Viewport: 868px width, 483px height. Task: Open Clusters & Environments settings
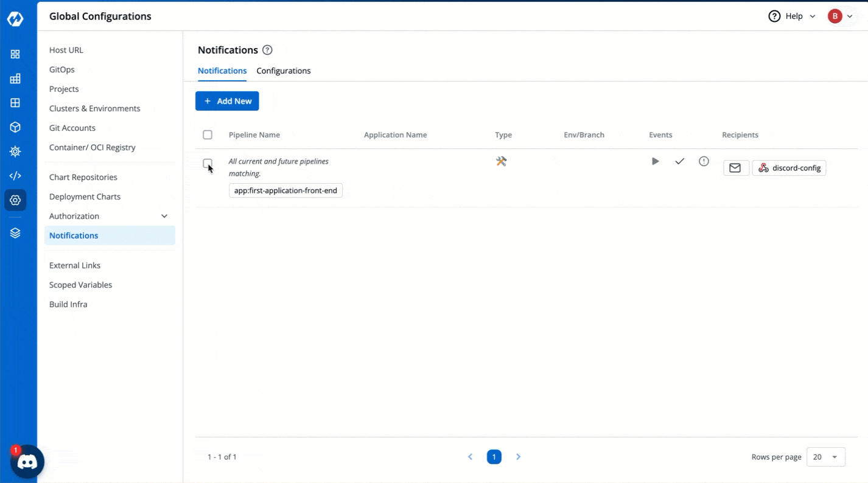94,108
